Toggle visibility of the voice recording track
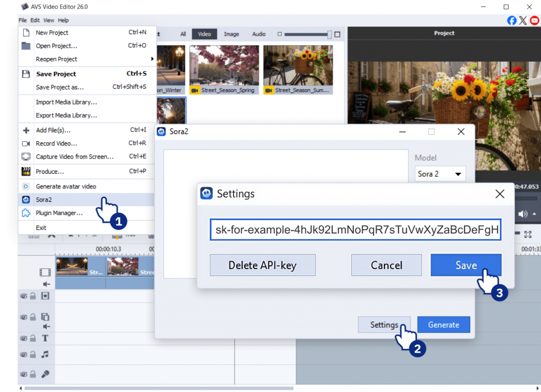This screenshot has height=392, width=541. 23,374
